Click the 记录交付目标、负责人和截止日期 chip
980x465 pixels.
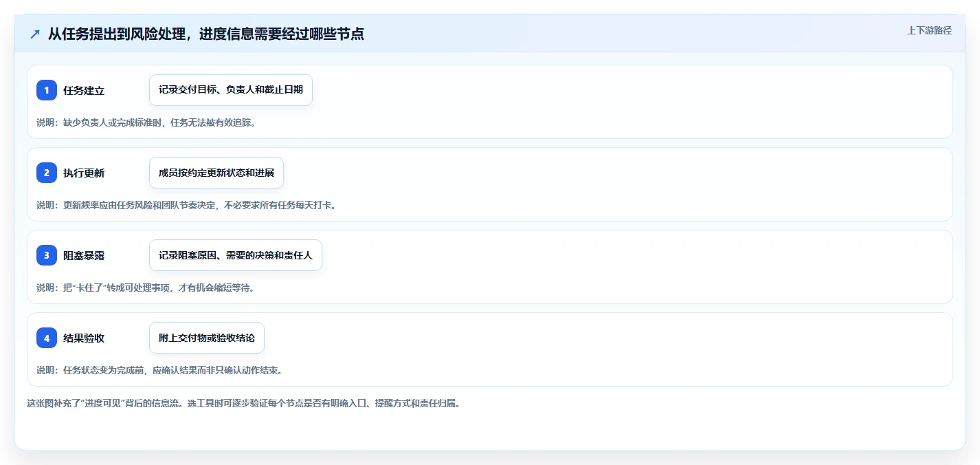coord(231,90)
